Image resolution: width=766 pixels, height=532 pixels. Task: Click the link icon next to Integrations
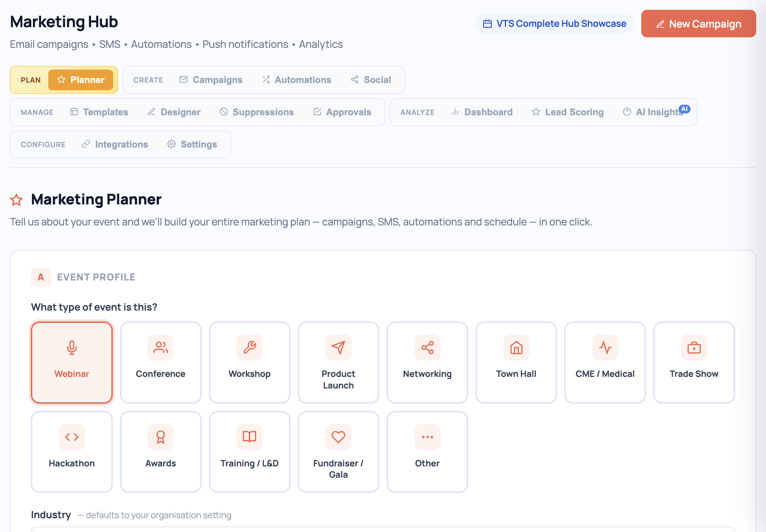click(86, 144)
